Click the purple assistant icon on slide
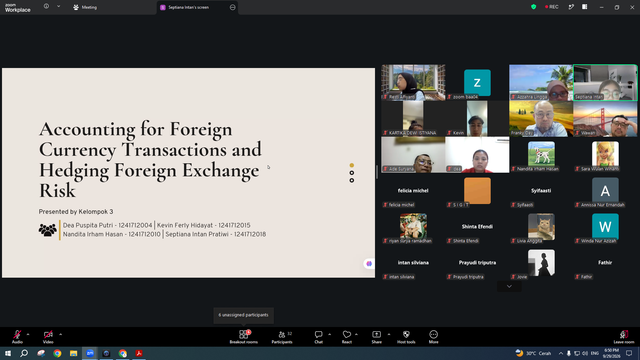The height and width of the screenshot is (360, 640). tap(369, 264)
